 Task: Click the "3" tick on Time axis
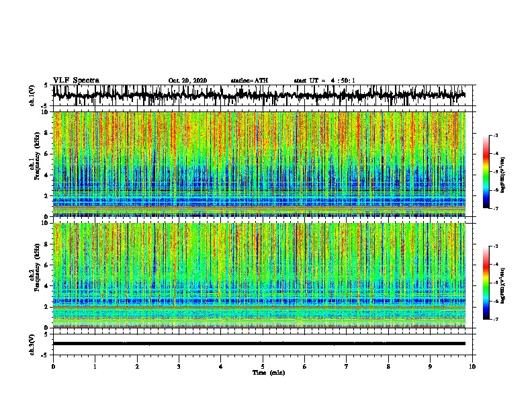179,367
